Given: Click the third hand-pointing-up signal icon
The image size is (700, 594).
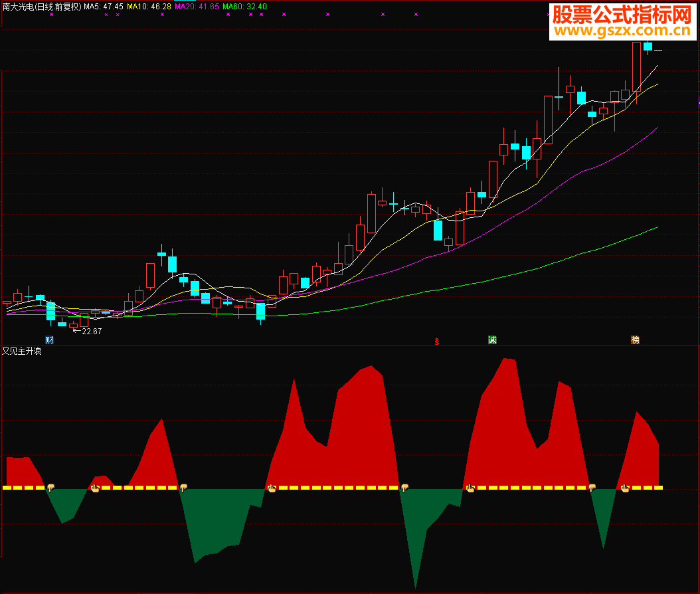Looking at the screenshot, I should click(470, 488).
